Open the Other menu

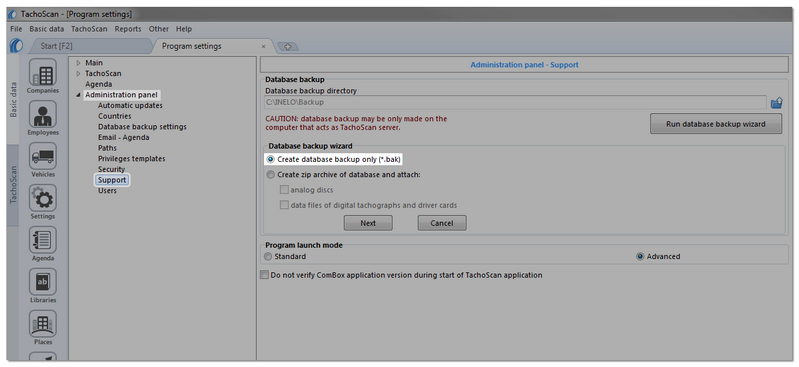(x=159, y=29)
